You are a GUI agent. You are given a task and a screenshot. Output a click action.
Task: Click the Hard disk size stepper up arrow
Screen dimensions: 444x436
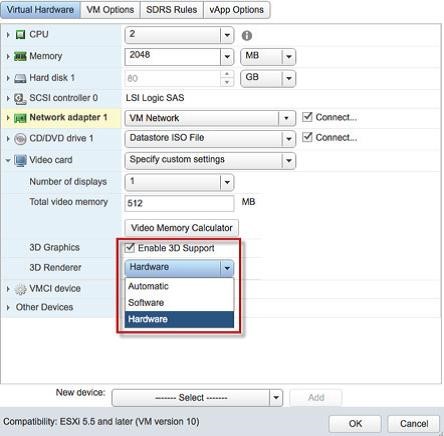(x=227, y=74)
